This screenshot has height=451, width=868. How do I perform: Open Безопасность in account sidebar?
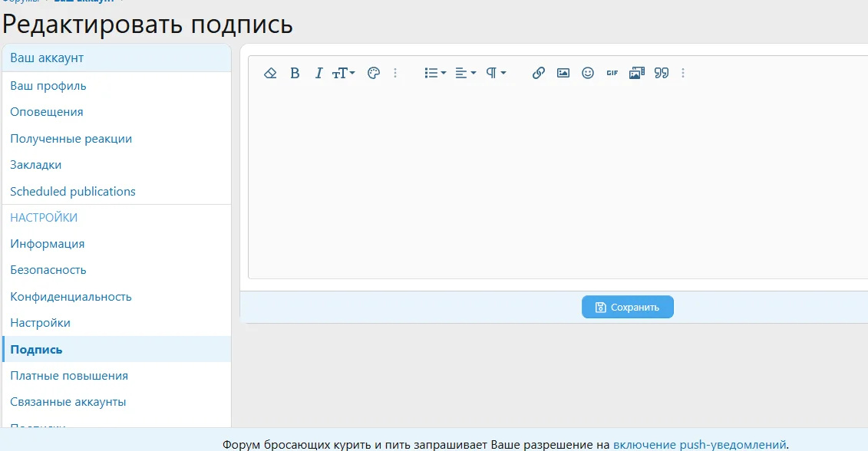[48, 270]
